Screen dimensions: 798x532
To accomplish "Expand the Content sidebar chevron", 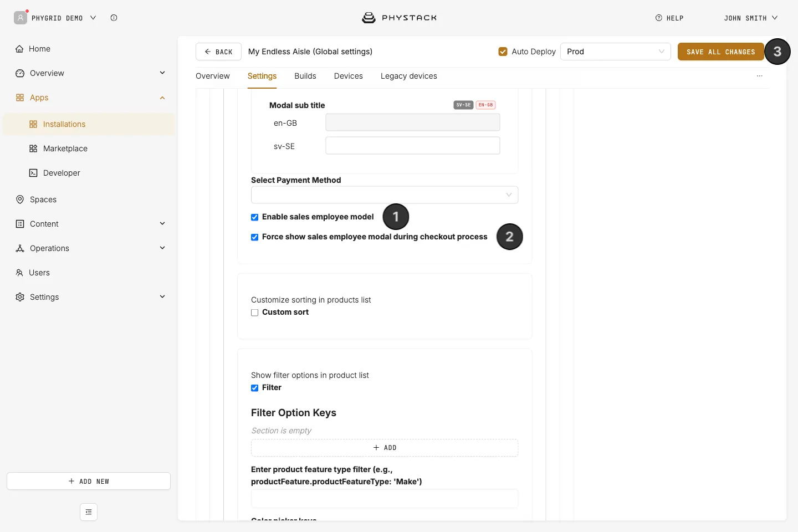I will coord(162,223).
